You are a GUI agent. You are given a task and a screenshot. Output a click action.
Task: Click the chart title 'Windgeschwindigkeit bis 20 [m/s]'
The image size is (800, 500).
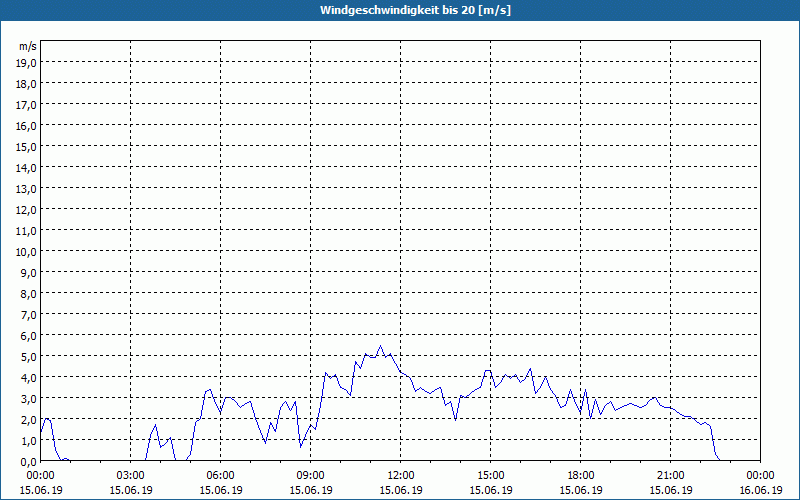pyautogui.click(x=415, y=10)
